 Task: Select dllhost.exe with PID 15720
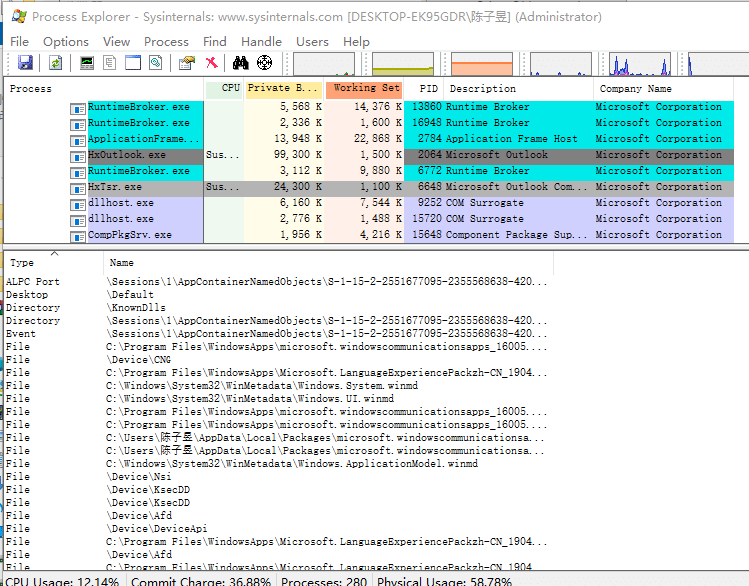(x=369, y=219)
